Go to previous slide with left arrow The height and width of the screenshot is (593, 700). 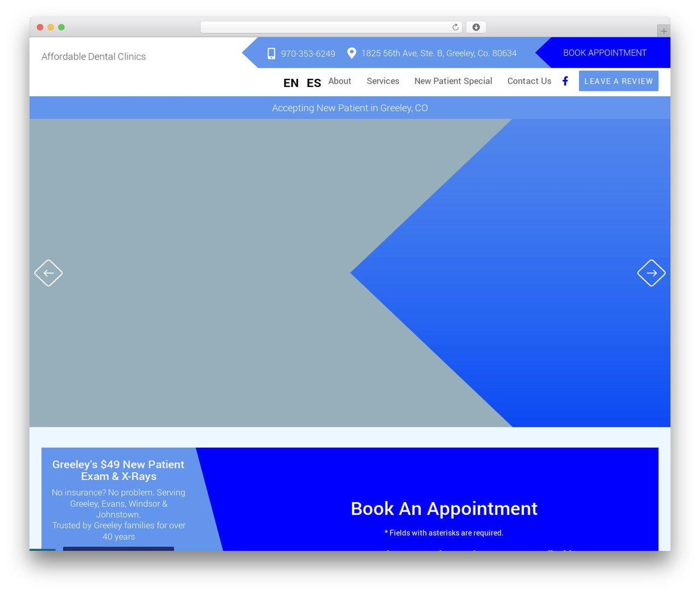click(x=49, y=273)
